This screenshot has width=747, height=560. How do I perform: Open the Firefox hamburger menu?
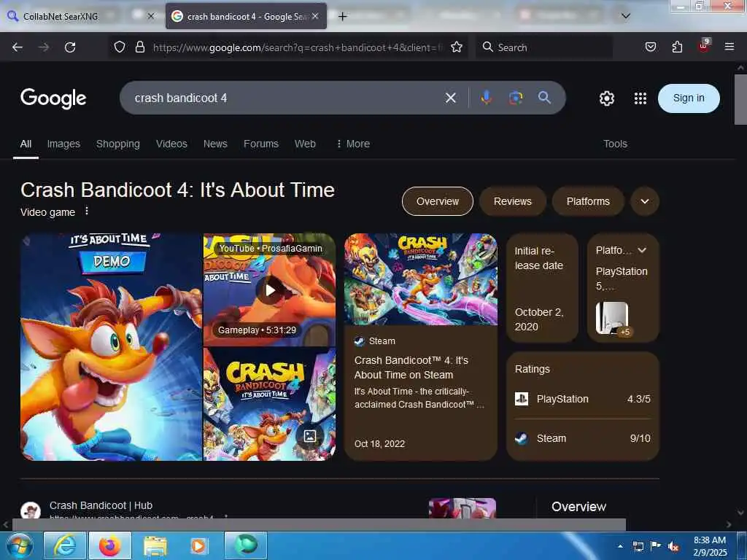coord(729,47)
